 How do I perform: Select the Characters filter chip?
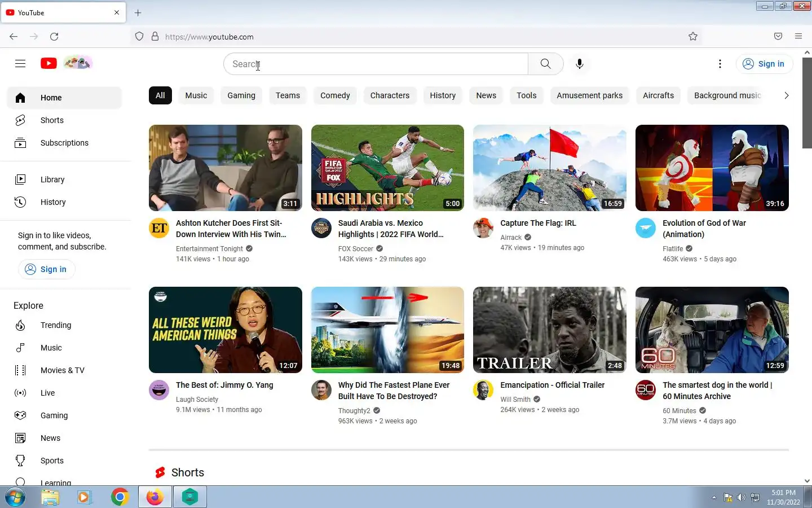click(390, 95)
